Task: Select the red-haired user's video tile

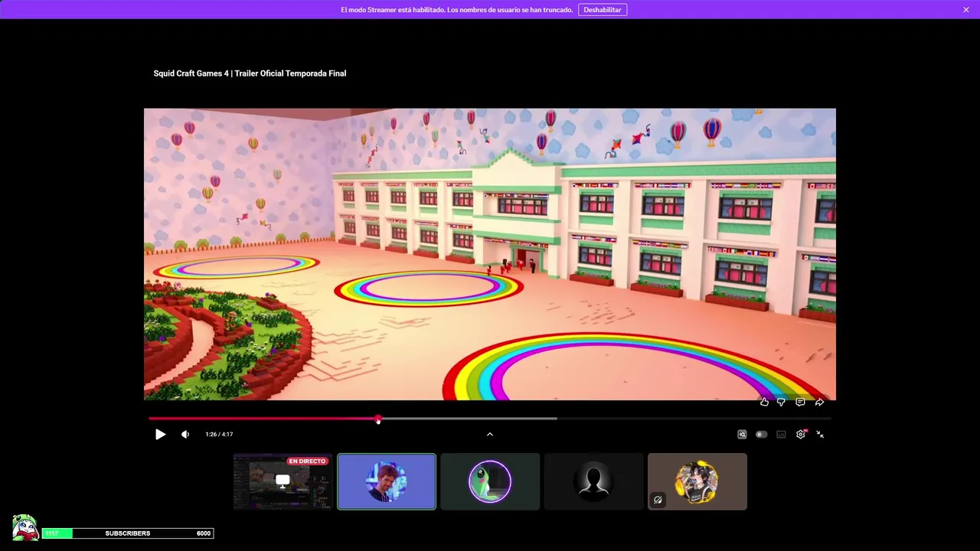Action: click(x=387, y=481)
